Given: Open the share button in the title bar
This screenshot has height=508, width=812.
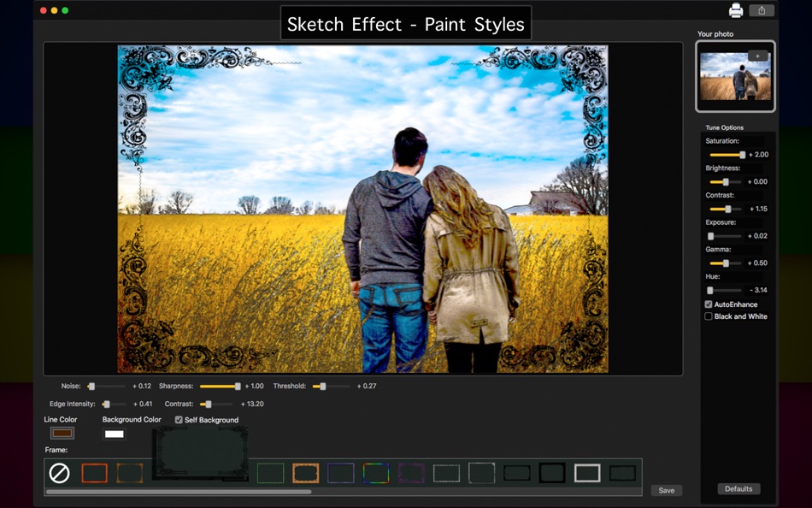Looking at the screenshot, I should 762,10.
